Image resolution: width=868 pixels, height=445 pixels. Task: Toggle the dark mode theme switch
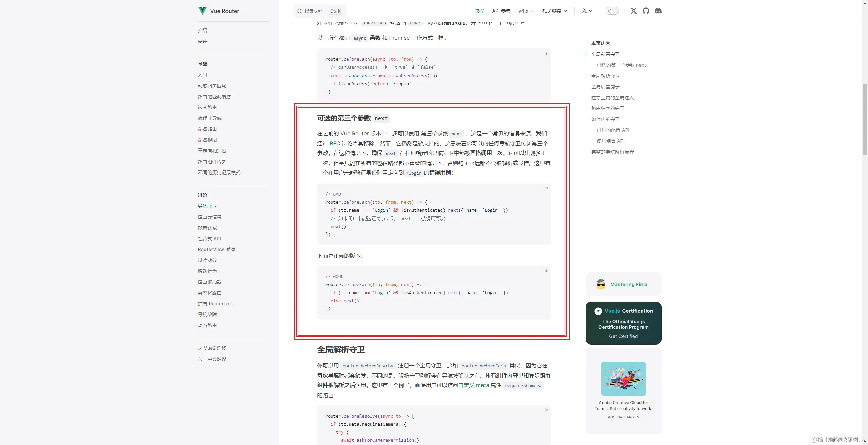coord(612,11)
